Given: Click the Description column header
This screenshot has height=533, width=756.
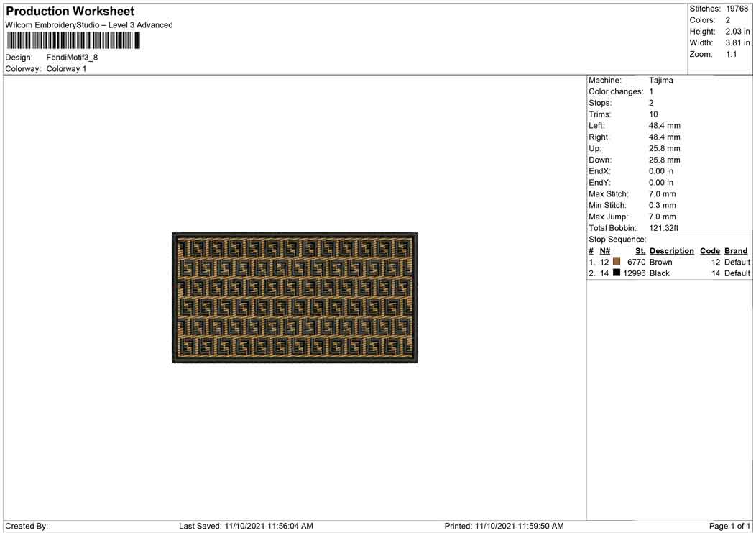Looking at the screenshot, I should click(x=672, y=251).
